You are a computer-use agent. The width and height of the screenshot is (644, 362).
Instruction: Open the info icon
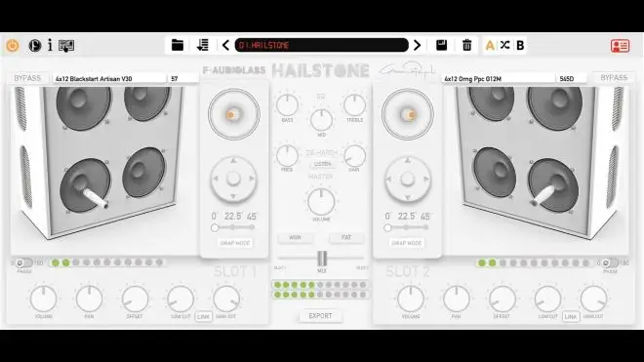(50, 45)
